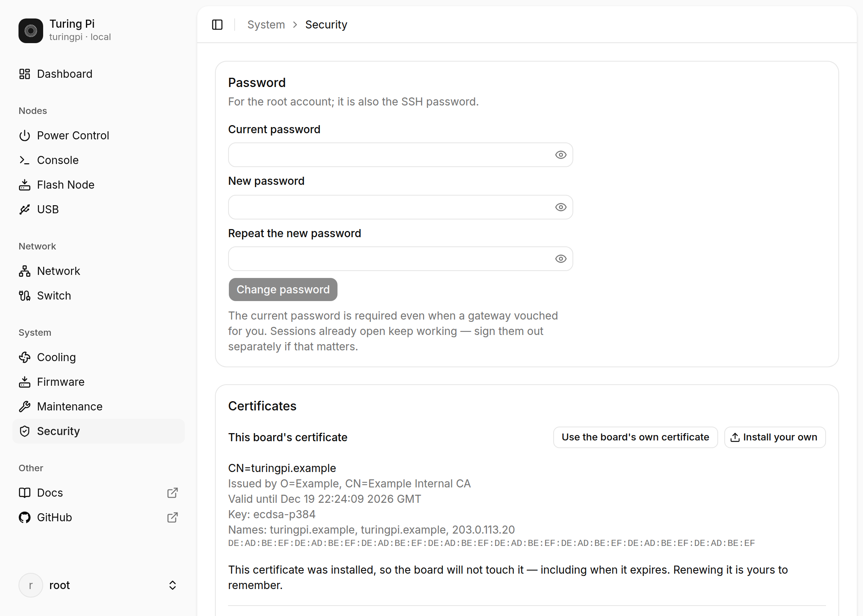Click the Valid until Dec 19 text
The image size is (863, 616).
324,499
